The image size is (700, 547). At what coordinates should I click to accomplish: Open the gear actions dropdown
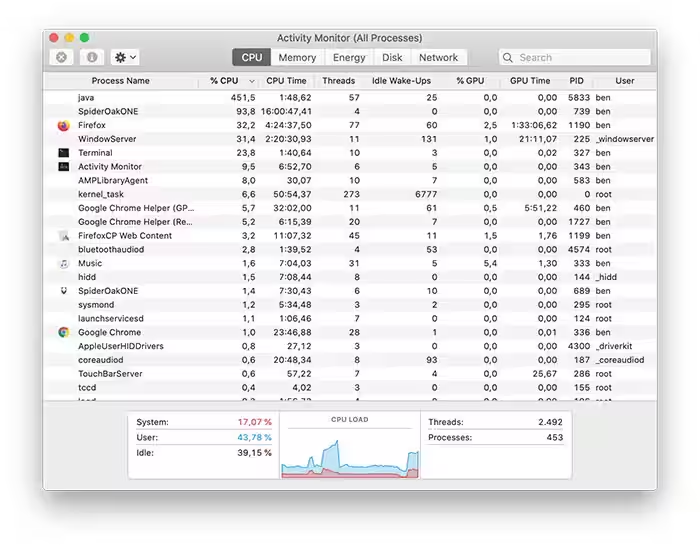[125, 57]
